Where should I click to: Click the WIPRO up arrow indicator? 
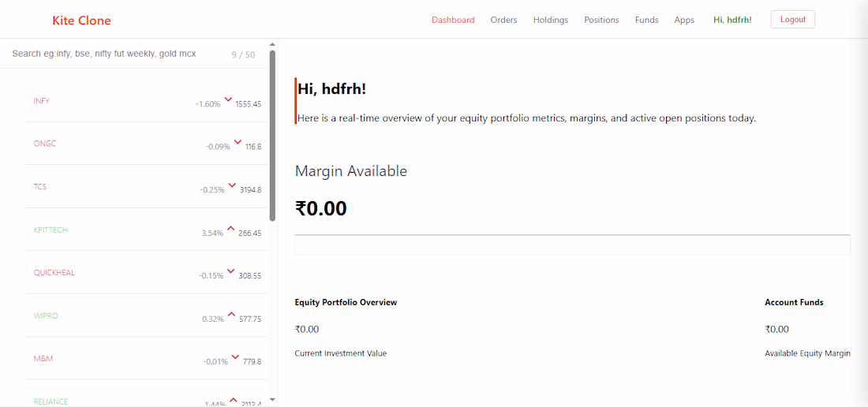coord(231,315)
